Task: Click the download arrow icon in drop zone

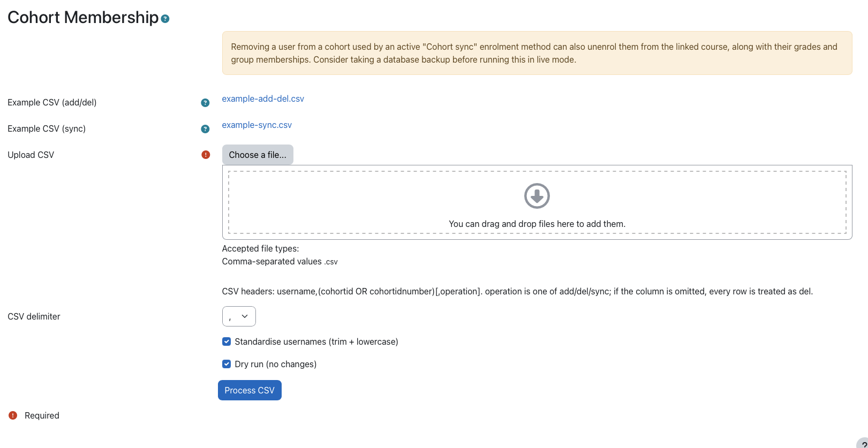Action: click(537, 196)
